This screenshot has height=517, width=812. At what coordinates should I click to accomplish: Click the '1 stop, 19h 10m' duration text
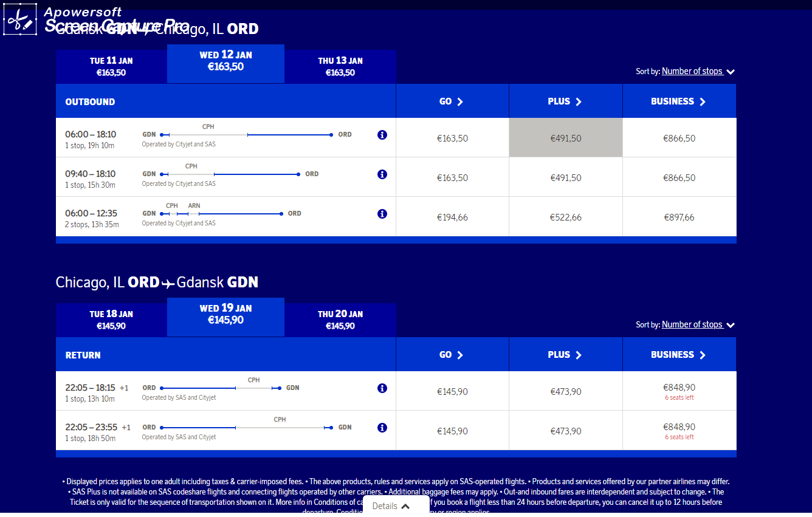[x=89, y=145]
